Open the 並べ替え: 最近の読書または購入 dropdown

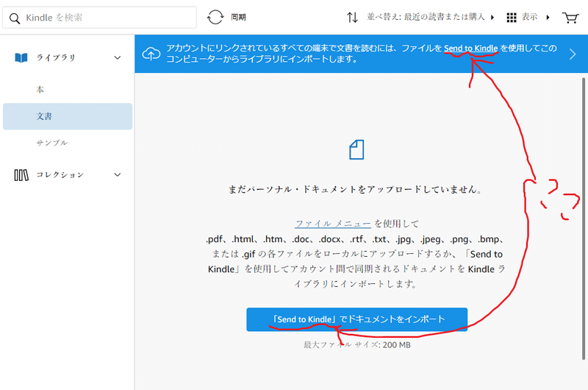pyautogui.click(x=430, y=17)
